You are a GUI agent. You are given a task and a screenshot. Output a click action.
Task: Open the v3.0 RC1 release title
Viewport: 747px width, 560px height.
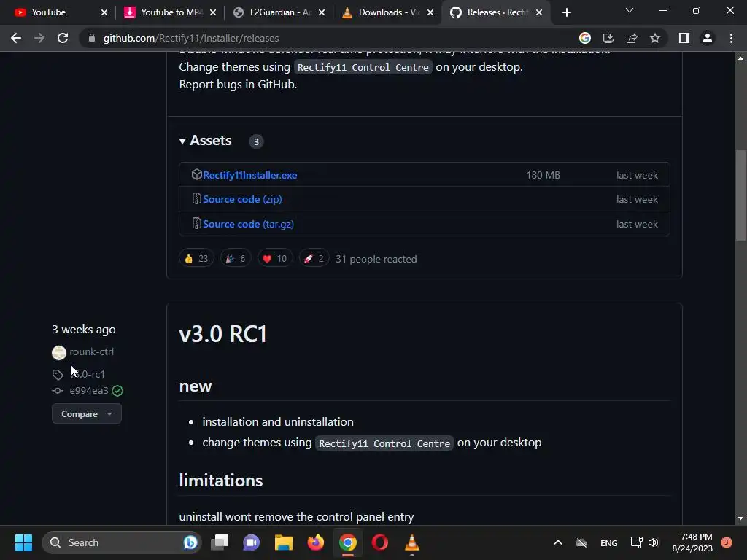pos(223,334)
